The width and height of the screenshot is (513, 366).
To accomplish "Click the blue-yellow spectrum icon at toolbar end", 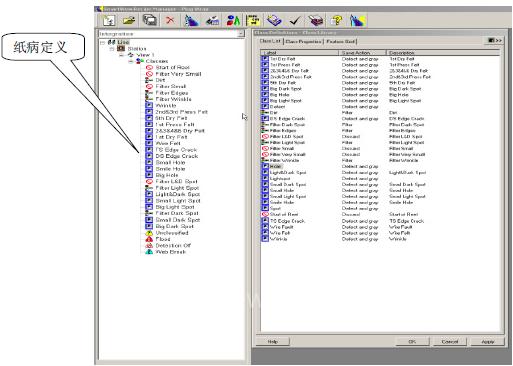I will coord(357,21).
